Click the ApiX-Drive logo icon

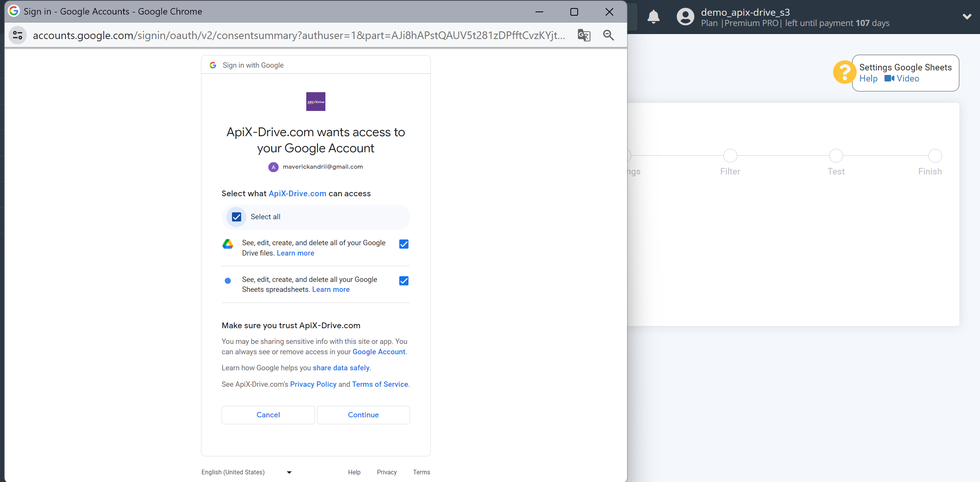click(315, 101)
